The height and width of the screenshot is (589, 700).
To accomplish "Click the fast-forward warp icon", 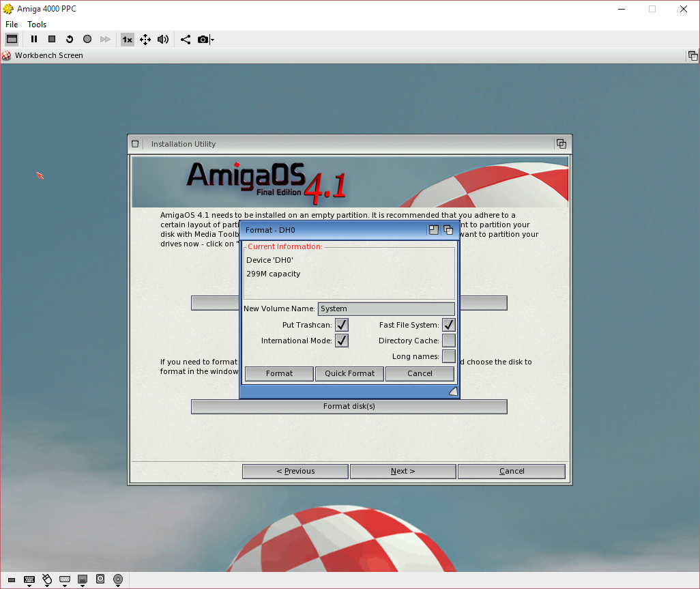I will tap(105, 40).
